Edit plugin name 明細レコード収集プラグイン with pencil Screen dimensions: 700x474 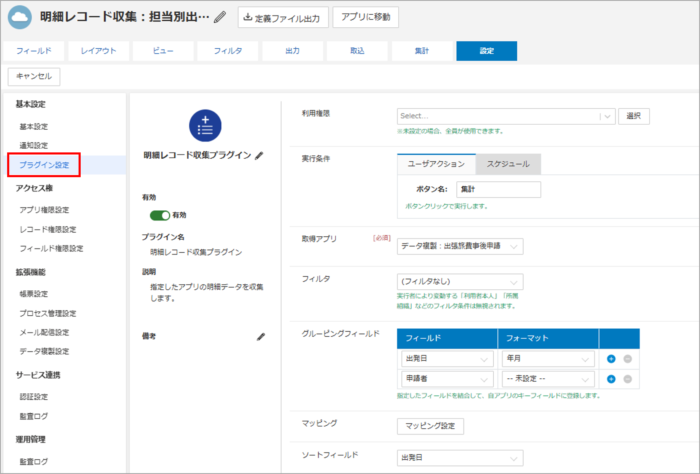[259, 155]
